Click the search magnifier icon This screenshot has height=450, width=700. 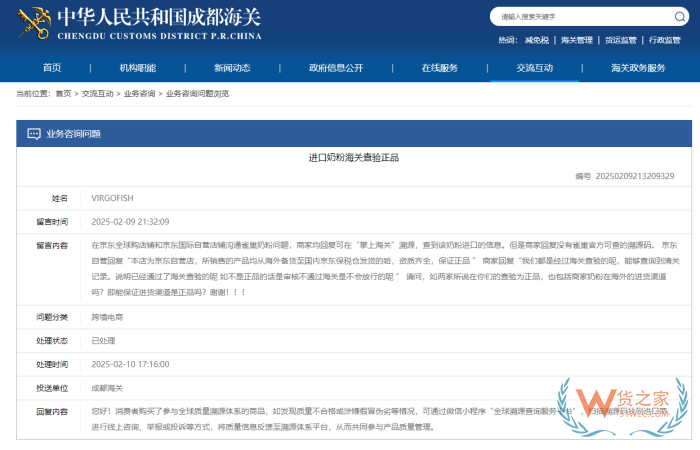point(679,17)
